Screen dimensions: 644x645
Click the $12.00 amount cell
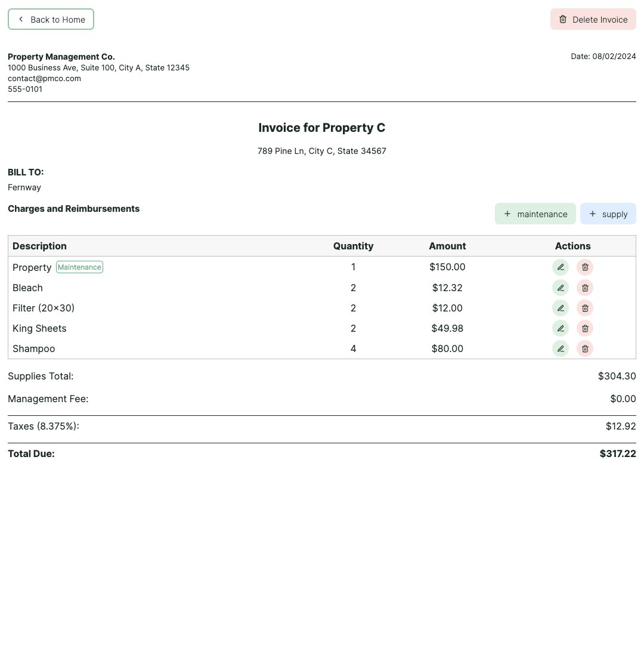point(447,308)
